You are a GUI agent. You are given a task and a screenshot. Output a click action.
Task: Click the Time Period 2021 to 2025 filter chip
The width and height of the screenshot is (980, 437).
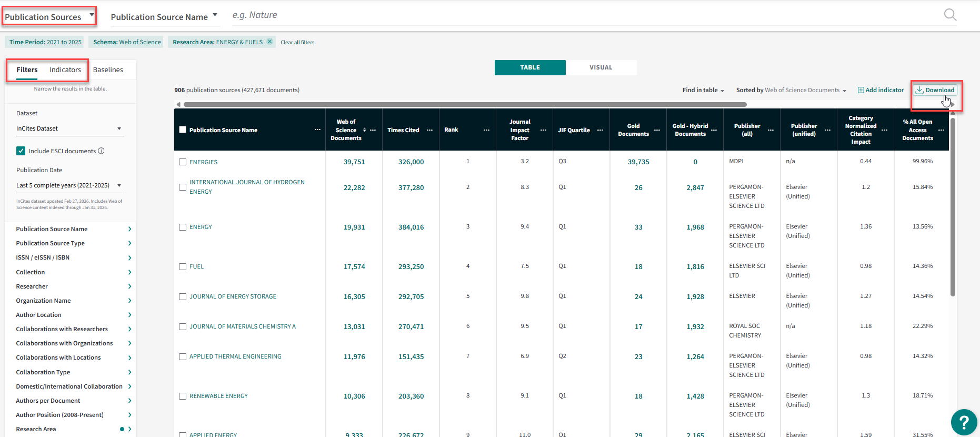[x=45, y=42]
